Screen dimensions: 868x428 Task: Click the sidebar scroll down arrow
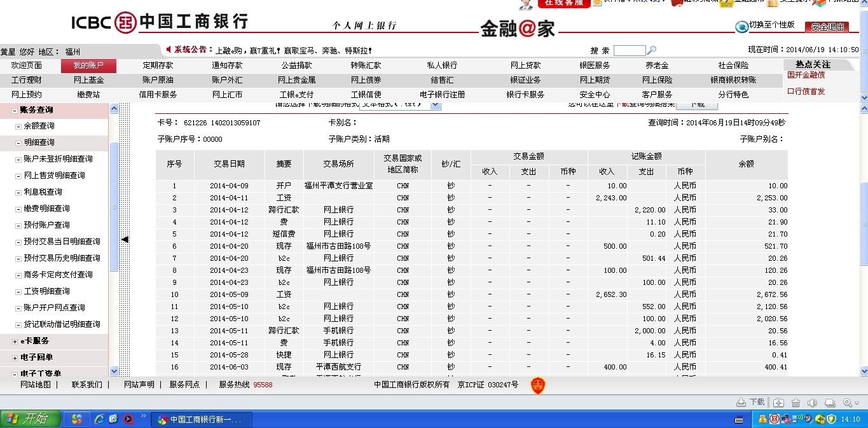[114, 371]
